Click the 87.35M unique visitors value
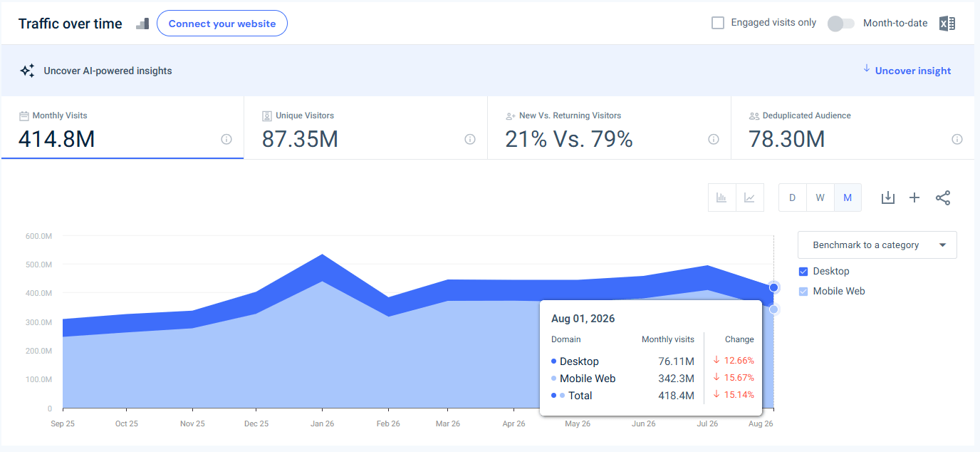This screenshot has height=452, width=980. pyautogui.click(x=300, y=139)
